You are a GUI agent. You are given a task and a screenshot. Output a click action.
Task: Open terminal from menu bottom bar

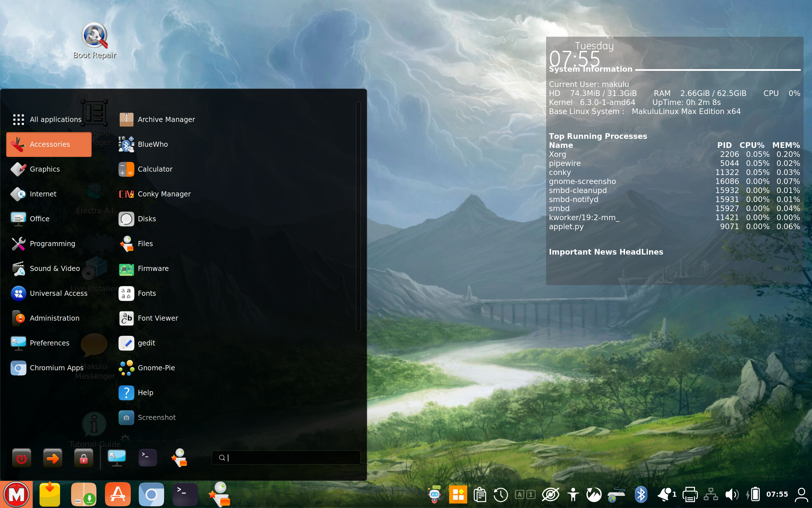tap(148, 457)
